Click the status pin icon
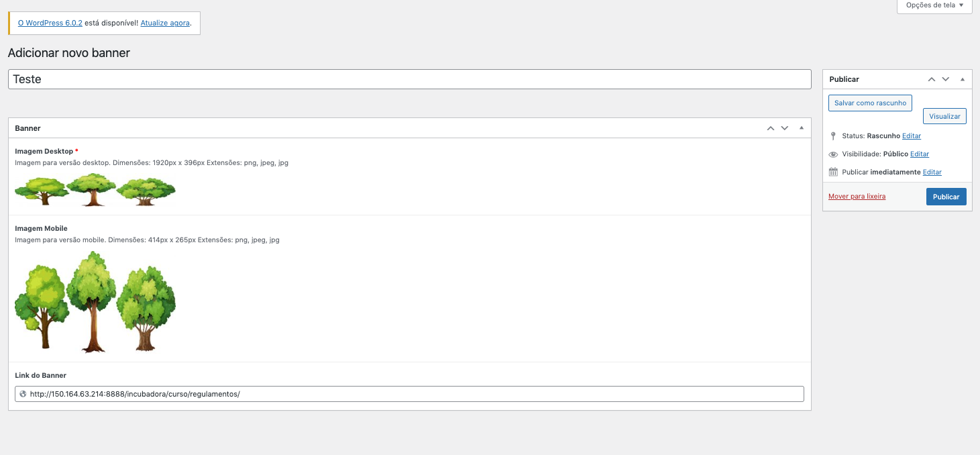 (x=833, y=136)
